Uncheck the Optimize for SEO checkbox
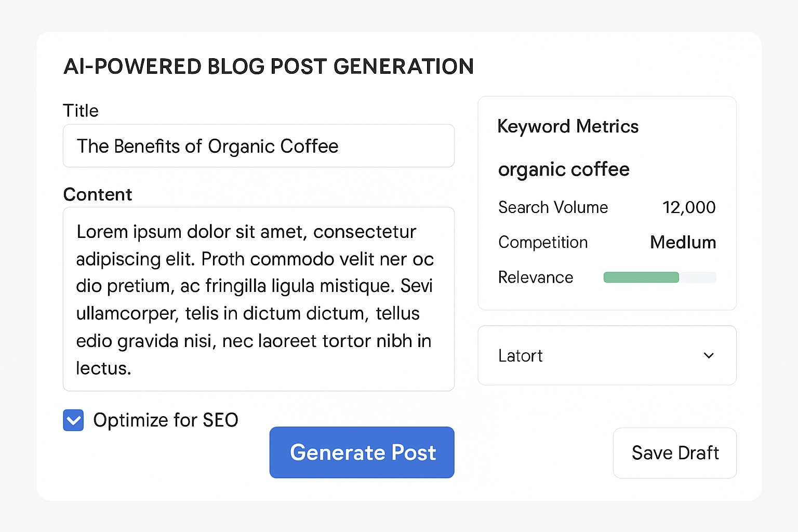 pos(73,420)
